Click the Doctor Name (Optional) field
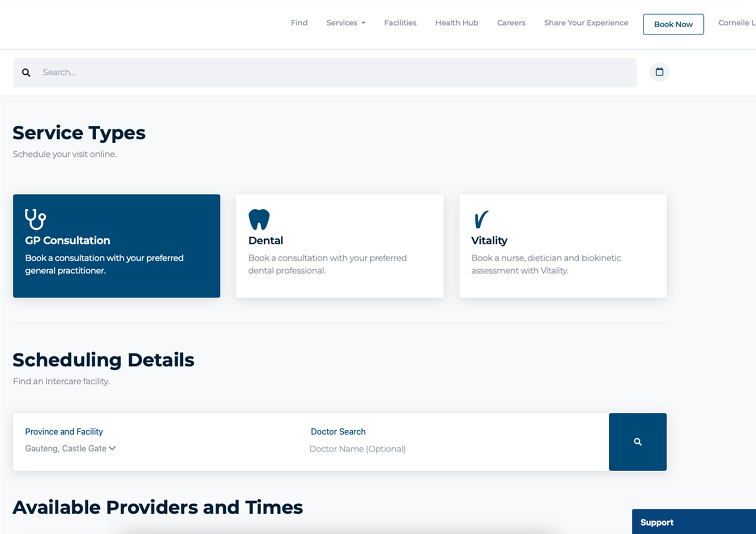The image size is (756, 534). (357, 449)
